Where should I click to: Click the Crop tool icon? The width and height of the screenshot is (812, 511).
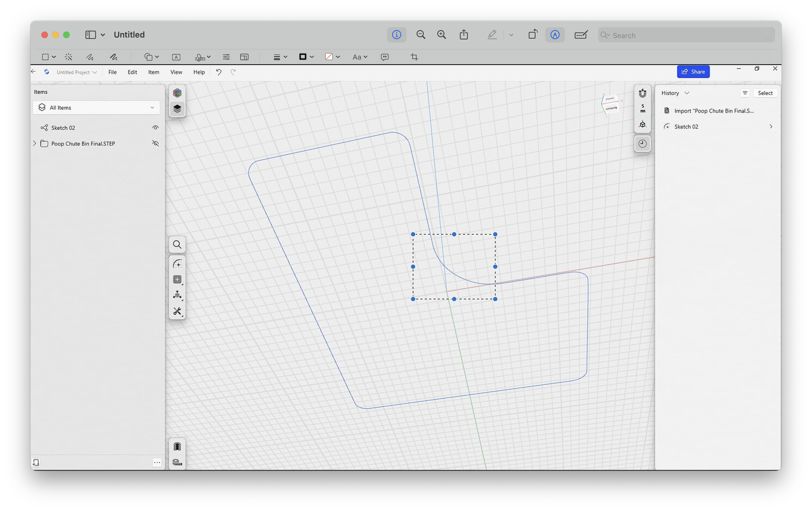[414, 57]
